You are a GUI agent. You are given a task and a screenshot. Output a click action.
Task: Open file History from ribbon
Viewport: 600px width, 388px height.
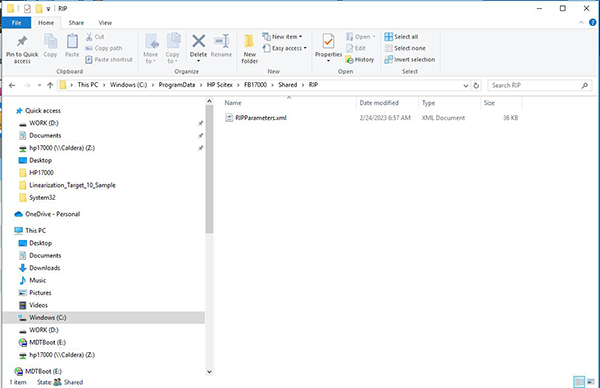tap(360, 60)
